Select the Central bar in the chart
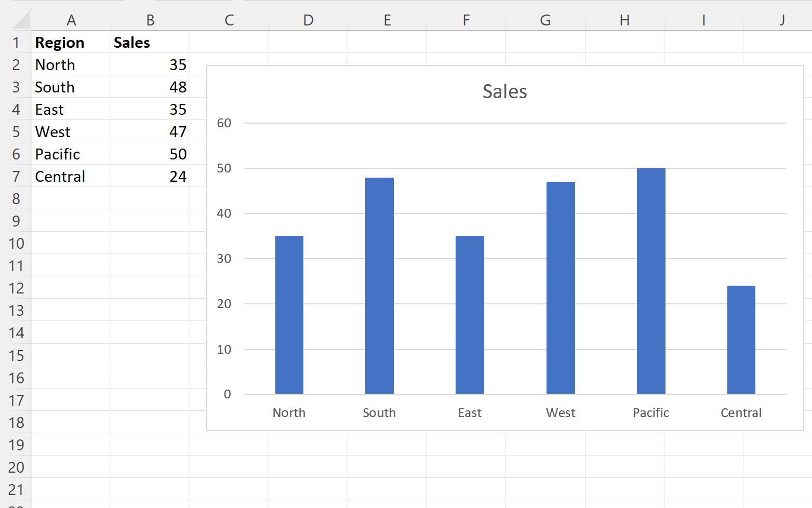 741,338
